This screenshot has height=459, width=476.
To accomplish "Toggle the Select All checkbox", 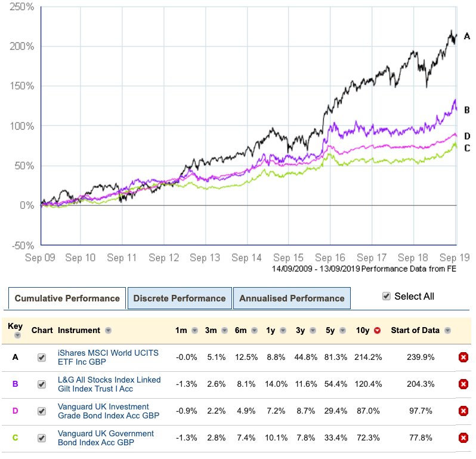I will 386,297.
